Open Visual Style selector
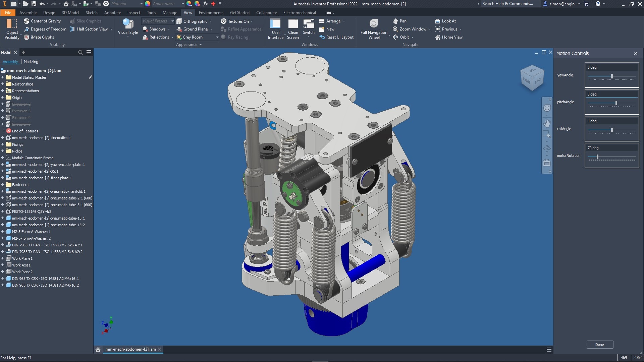 [x=128, y=28]
